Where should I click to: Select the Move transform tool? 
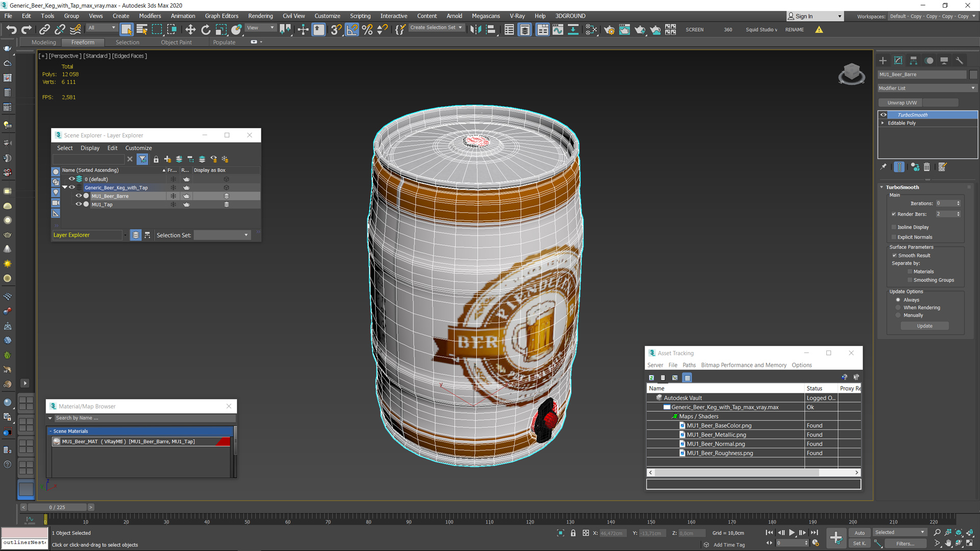[190, 29]
